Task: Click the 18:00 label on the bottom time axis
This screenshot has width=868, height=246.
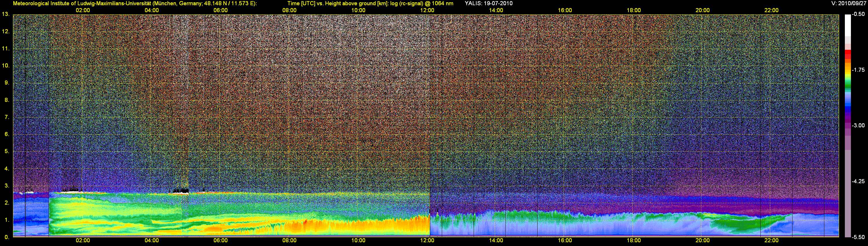Action: (634, 241)
